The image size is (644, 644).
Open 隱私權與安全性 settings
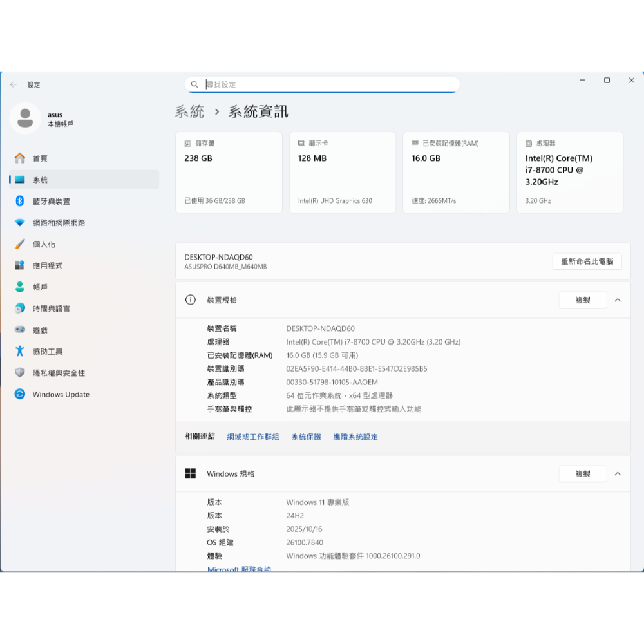tap(84, 372)
